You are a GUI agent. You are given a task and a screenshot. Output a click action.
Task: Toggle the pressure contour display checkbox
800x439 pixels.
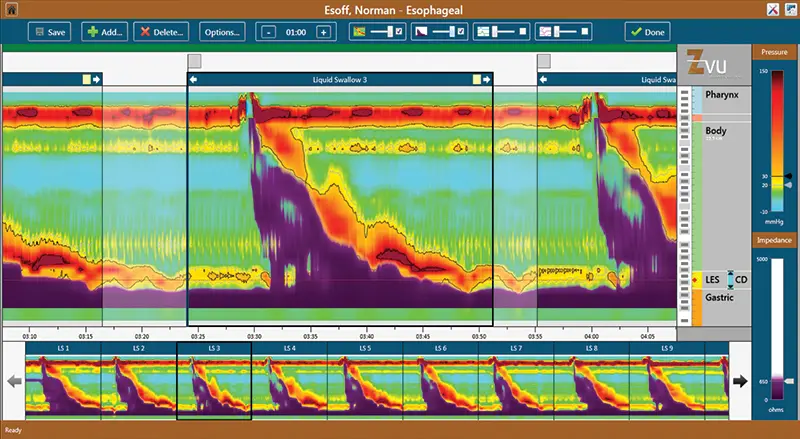pyautogui.click(x=400, y=32)
